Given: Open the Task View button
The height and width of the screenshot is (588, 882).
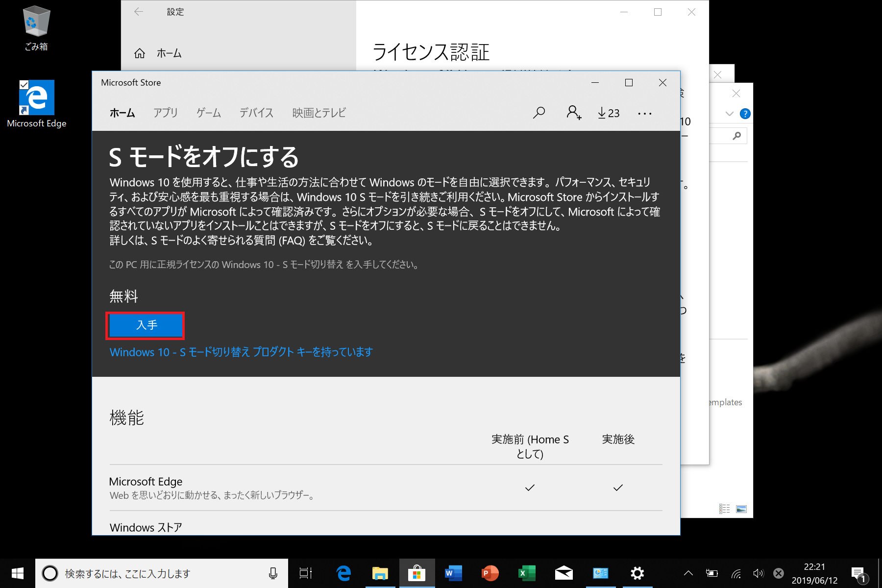Looking at the screenshot, I should point(306,573).
